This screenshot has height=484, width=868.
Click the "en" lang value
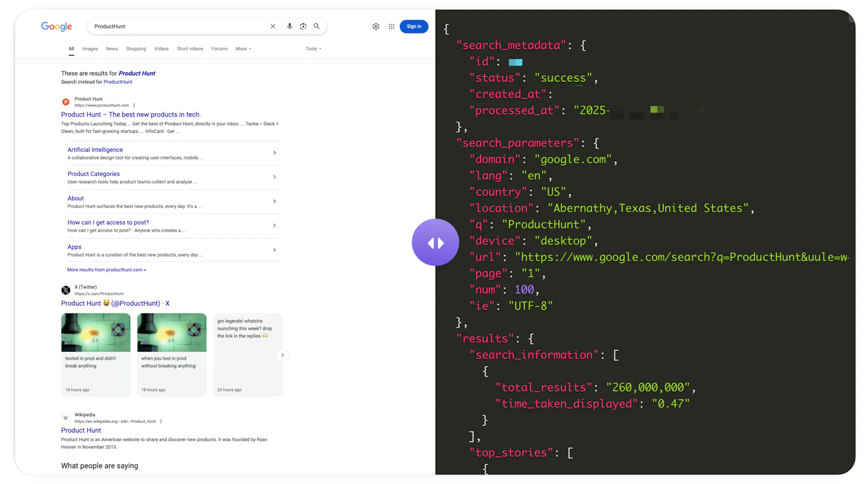point(534,175)
